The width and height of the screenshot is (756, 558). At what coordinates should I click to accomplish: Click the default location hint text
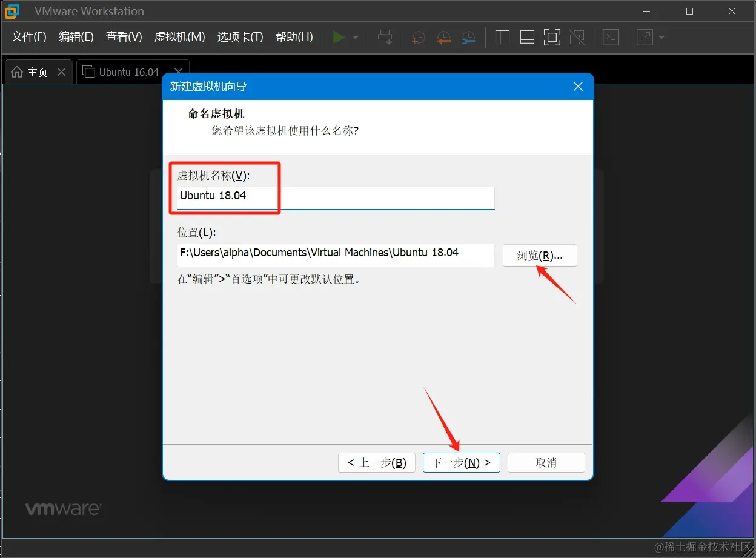click(x=269, y=279)
